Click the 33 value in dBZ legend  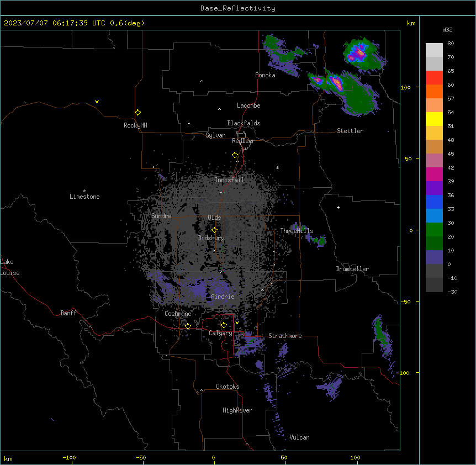(x=451, y=209)
